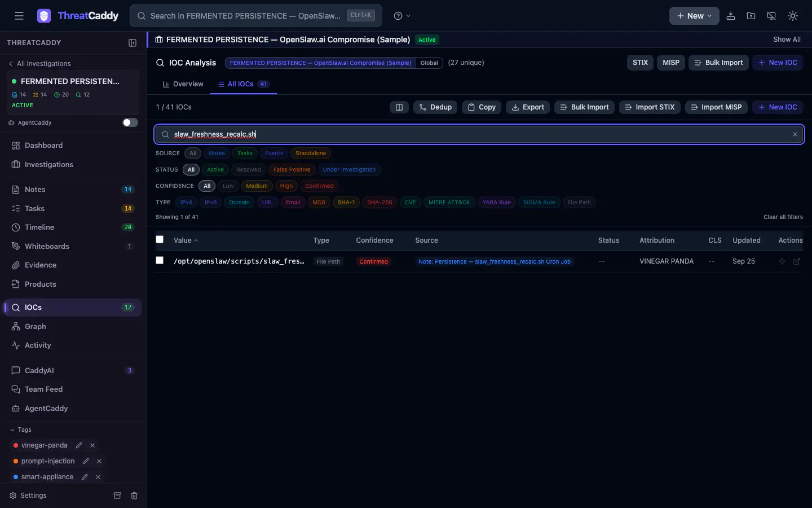Remove the smart-appliance tag
Screen dimensions: 812x508
[x=98, y=477]
